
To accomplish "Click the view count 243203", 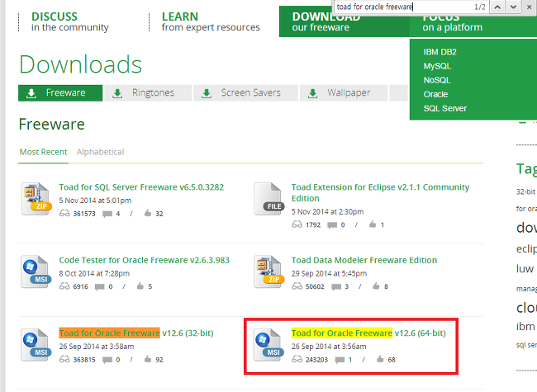I will (316, 360).
